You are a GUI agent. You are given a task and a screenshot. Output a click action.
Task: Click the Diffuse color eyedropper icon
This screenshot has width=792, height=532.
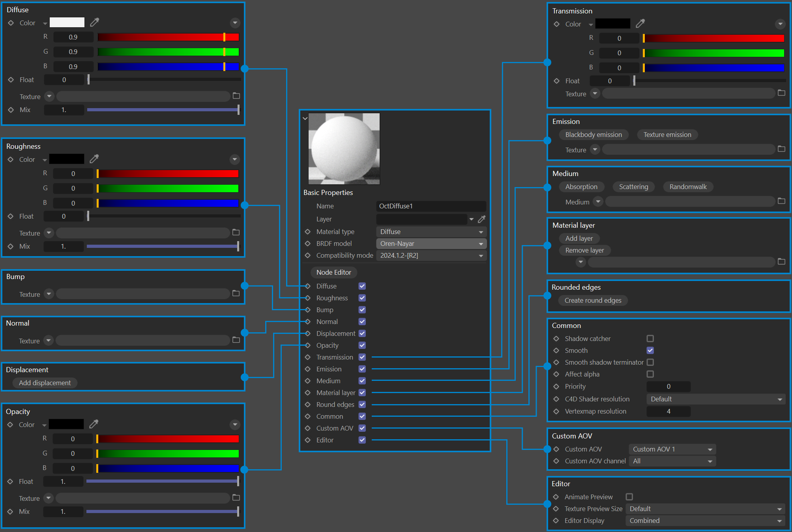pyautogui.click(x=95, y=22)
